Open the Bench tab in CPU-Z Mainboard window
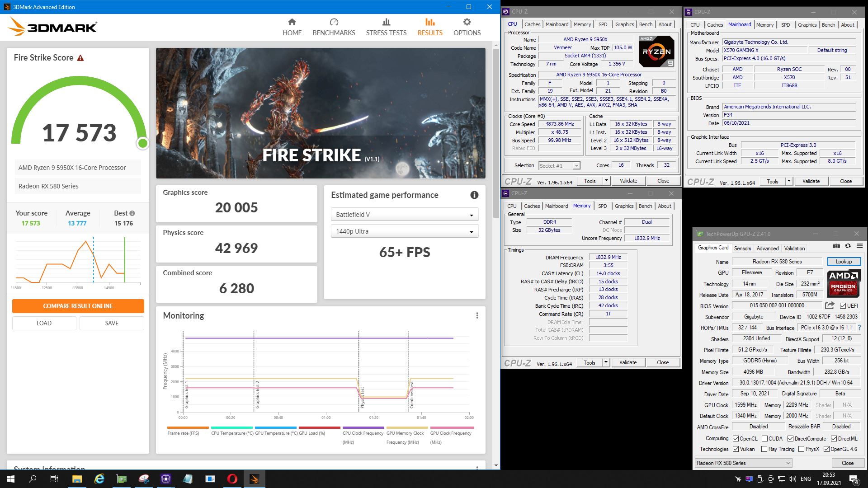 click(828, 25)
